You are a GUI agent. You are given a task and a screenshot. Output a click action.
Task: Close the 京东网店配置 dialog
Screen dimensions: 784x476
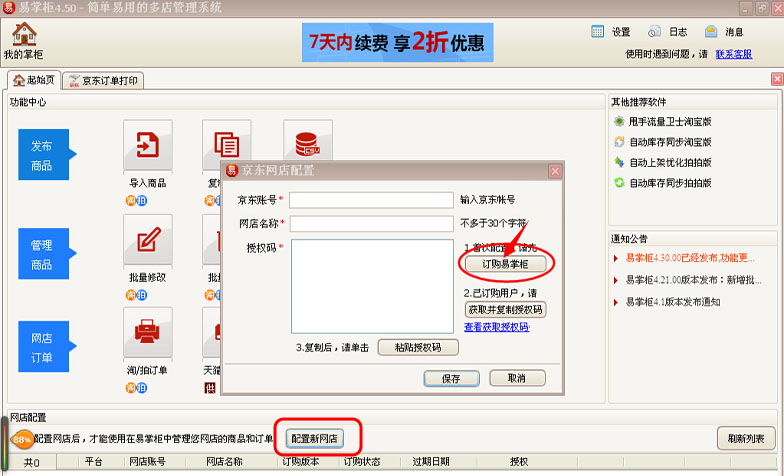click(x=555, y=172)
